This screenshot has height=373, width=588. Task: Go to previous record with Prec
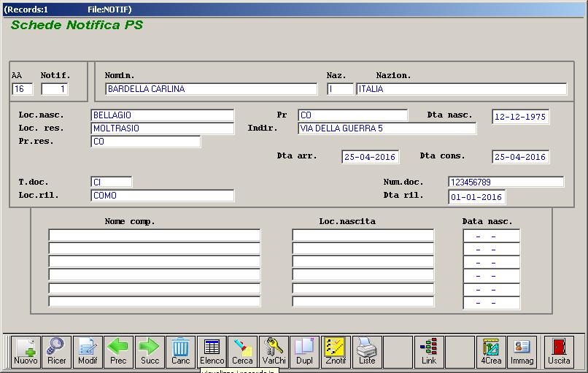pyautogui.click(x=118, y=352)
